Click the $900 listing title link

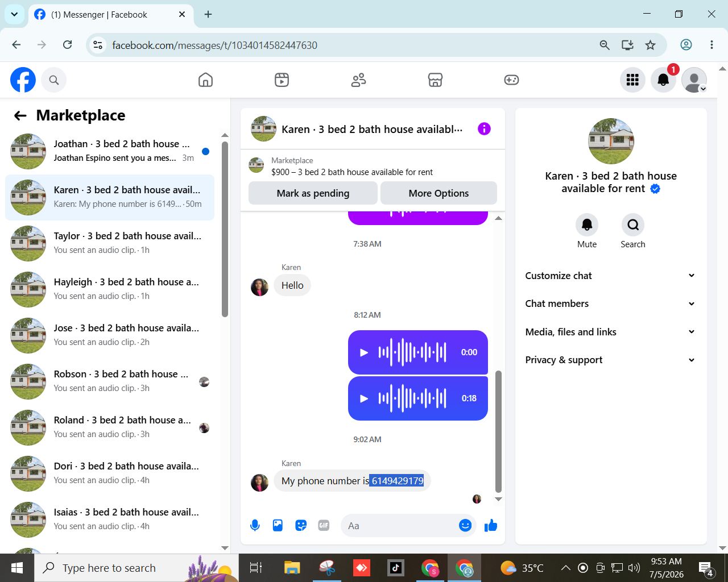(x=352, y=172)
